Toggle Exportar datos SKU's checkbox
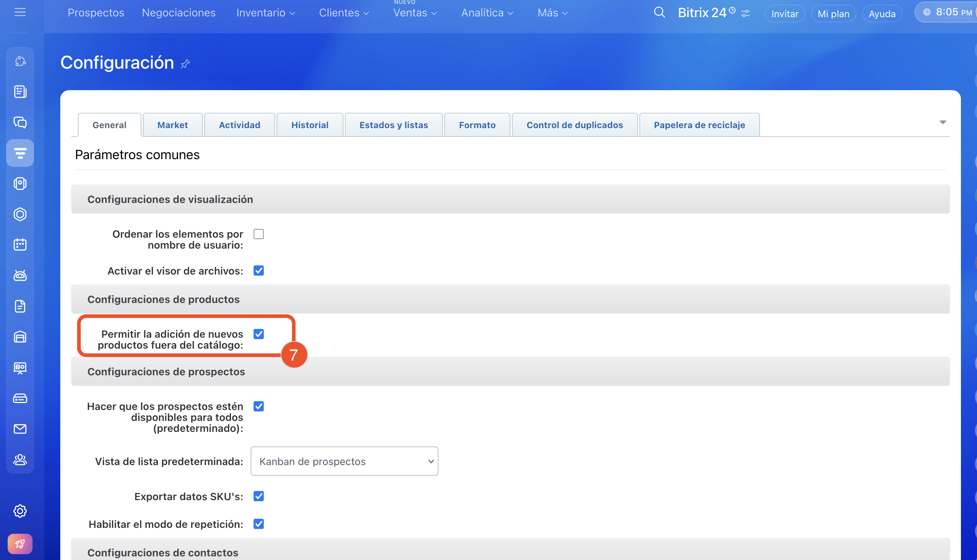 259,496
